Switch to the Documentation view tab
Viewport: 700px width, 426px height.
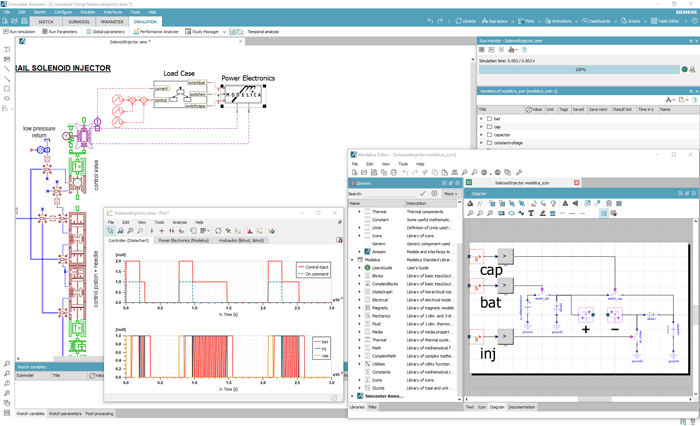[522, 407]
